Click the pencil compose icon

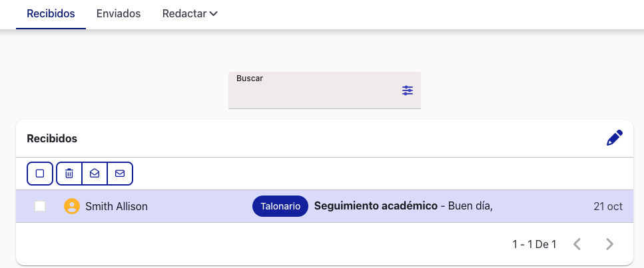pyautogui.click(x=615, y=138)
